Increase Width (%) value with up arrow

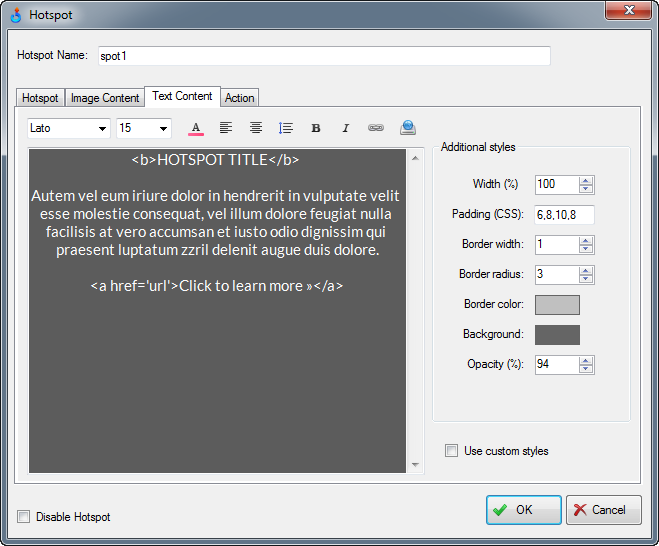click(x=585, y=181)
